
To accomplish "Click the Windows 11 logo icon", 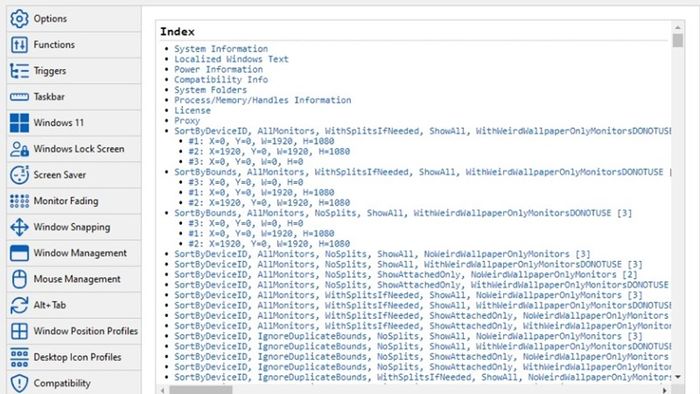I will [19, 123].
